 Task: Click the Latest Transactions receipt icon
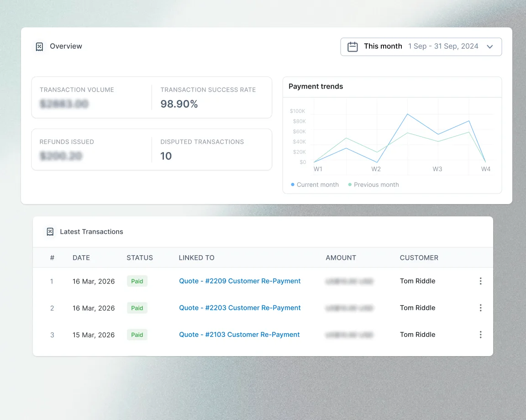[50, 232]
